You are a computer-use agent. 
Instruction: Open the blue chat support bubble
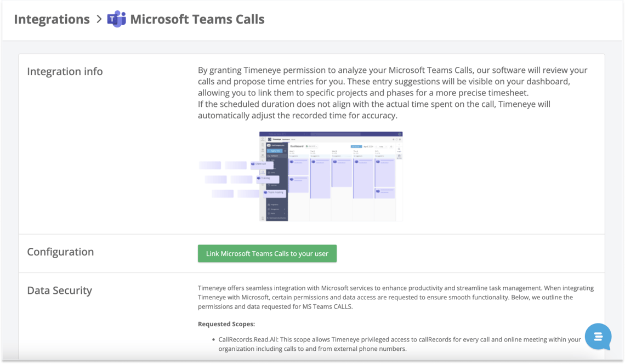coord(598,337)
